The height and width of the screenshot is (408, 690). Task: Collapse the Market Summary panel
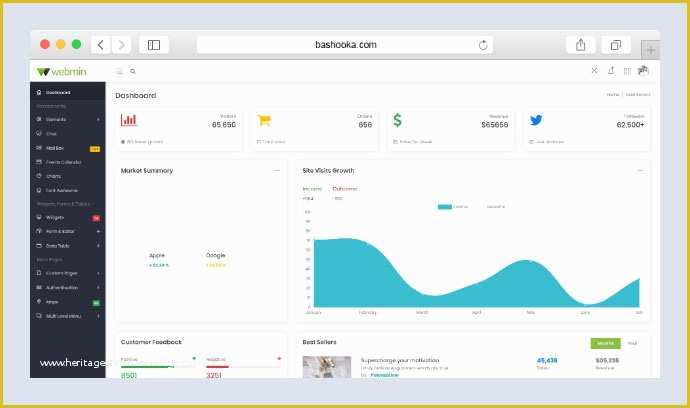[x=276, y=170]
